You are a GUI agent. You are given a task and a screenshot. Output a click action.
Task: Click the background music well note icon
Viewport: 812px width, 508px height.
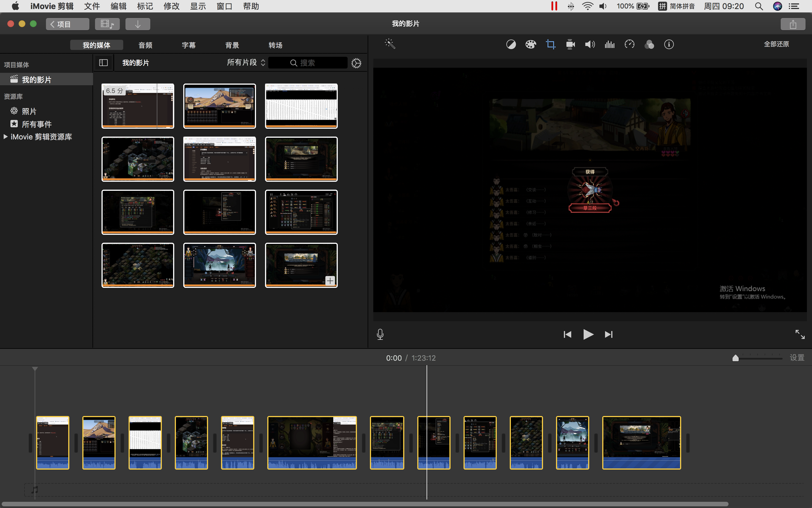click(x=35, y=490)
